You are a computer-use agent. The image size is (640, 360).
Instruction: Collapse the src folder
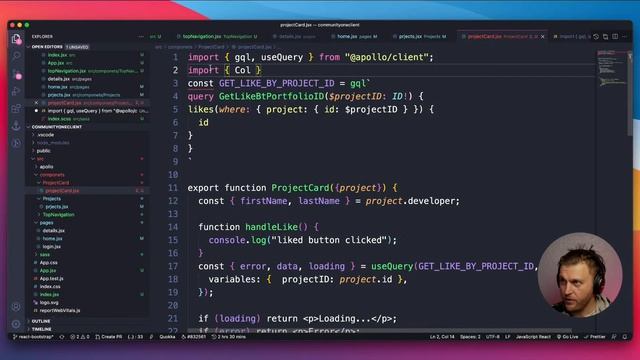pyautogui.click(x=40, y=159)
